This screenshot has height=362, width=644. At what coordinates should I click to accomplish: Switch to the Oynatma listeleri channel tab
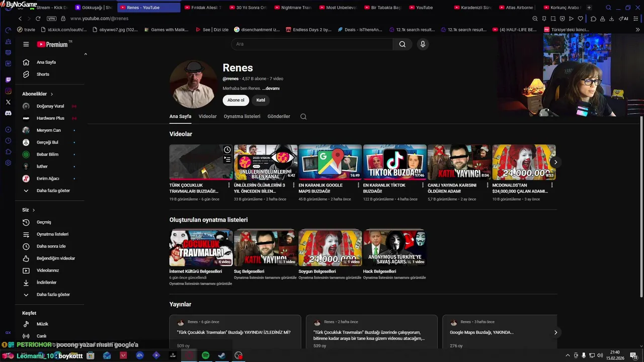click(x=242, y=117)
